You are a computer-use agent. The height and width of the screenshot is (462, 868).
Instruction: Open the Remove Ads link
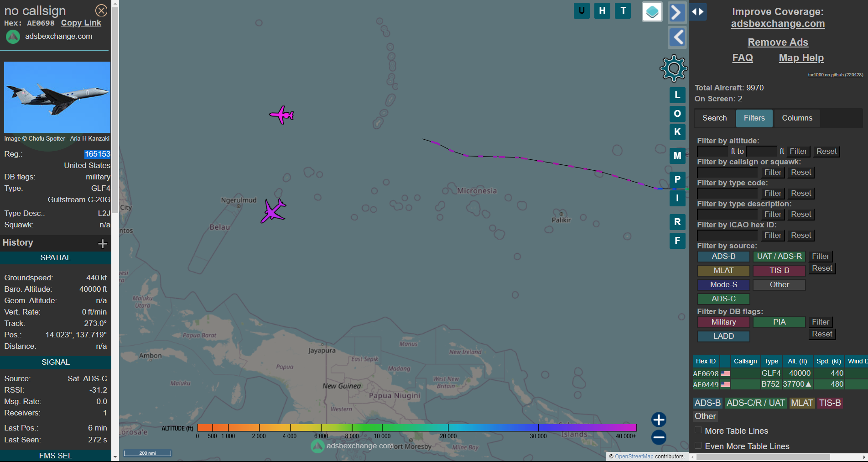point(778,42)
